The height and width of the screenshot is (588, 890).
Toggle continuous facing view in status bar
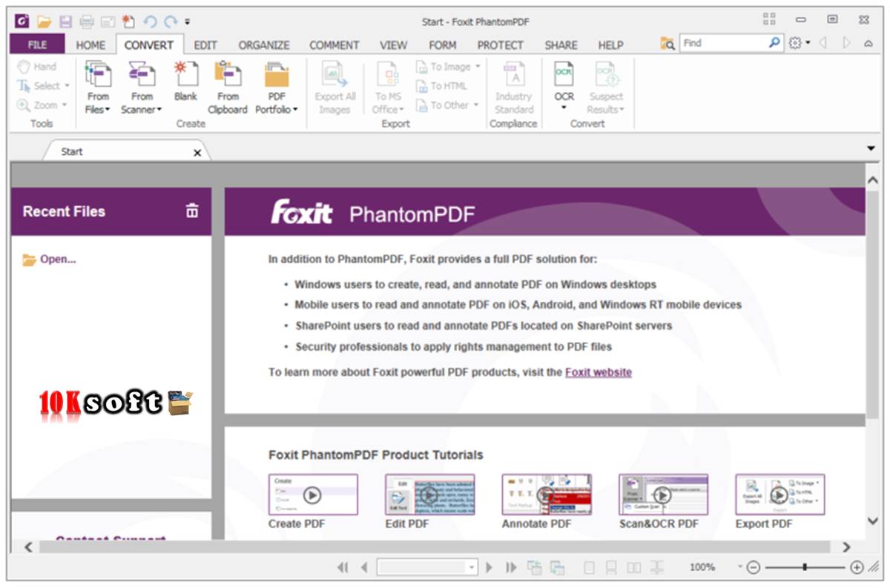[656, 567]
